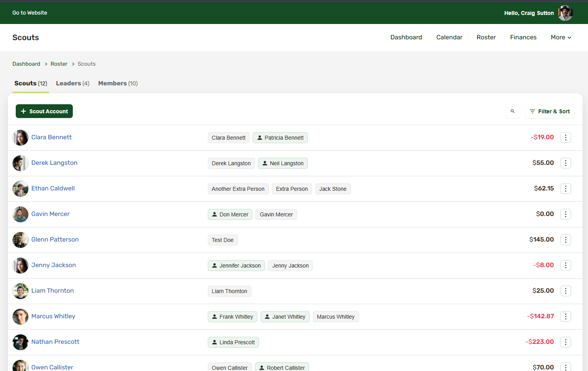Click the Frank Whitley guardian tag
The height and width of the screenshot is (371, 588).
[233, 317]
